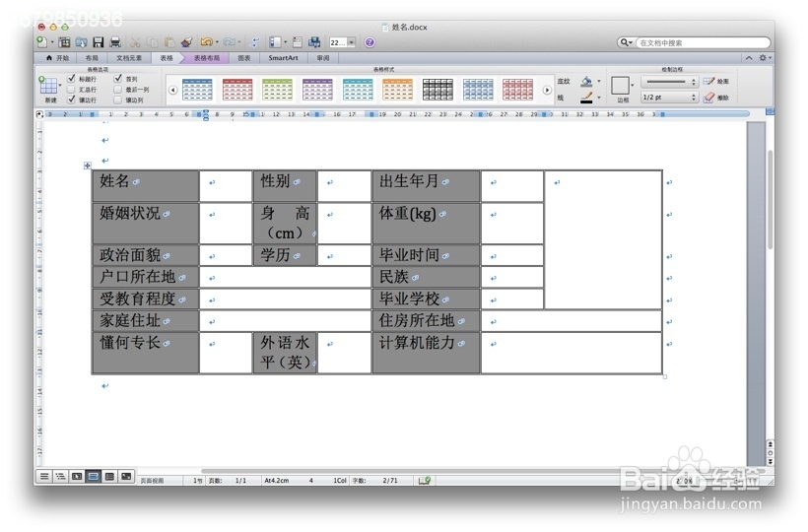Screen dimensions: 808x532
Task: Click the New table icon in ribbon
Action: click(x=48, y=86)
